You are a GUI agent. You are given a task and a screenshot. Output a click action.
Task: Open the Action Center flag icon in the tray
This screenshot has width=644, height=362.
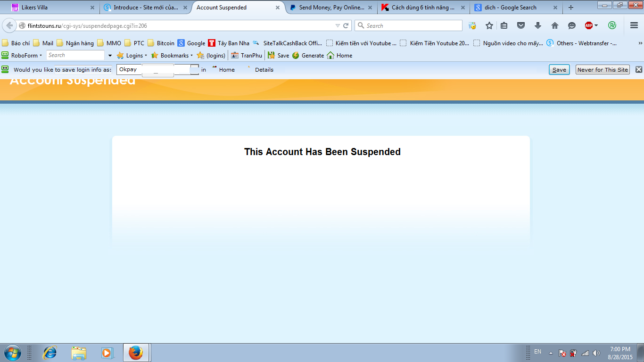562,353
